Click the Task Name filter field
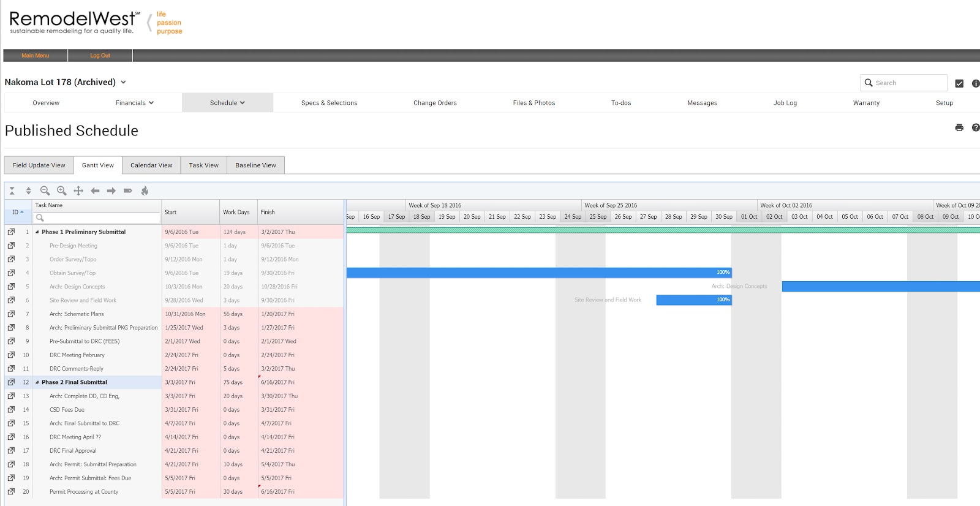980x506 pixels. click(98, 218)
